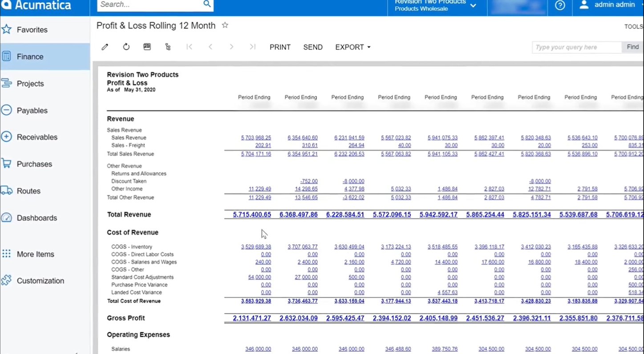Open Total Cost of Revenue value 3,583,929.38
Screen dimensions: 644x354
pos(256,301)
